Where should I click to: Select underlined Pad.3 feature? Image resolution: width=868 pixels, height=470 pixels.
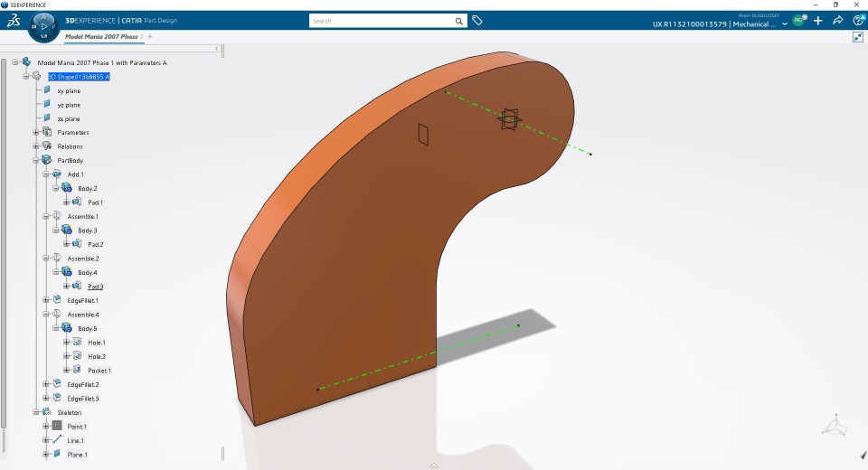[x=96, y=287]
